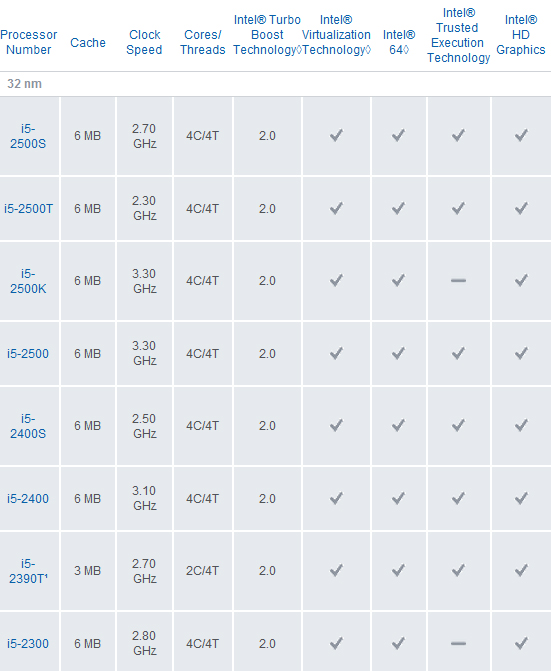
Task: Click i5-2500S HD Graphics checkmark icon
Action: [521, 136]
